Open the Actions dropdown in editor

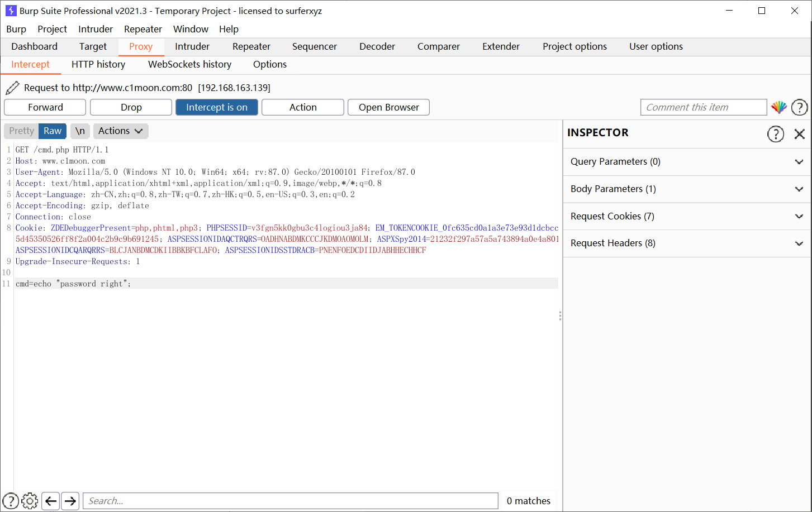(x=121, y=131)
